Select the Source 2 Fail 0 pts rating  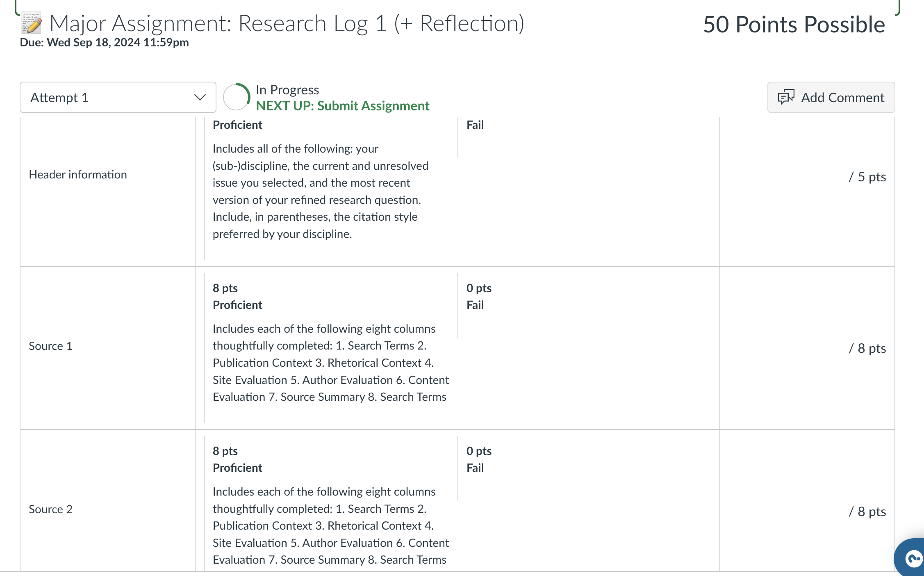pyautogui.click(x=589, y=468)
